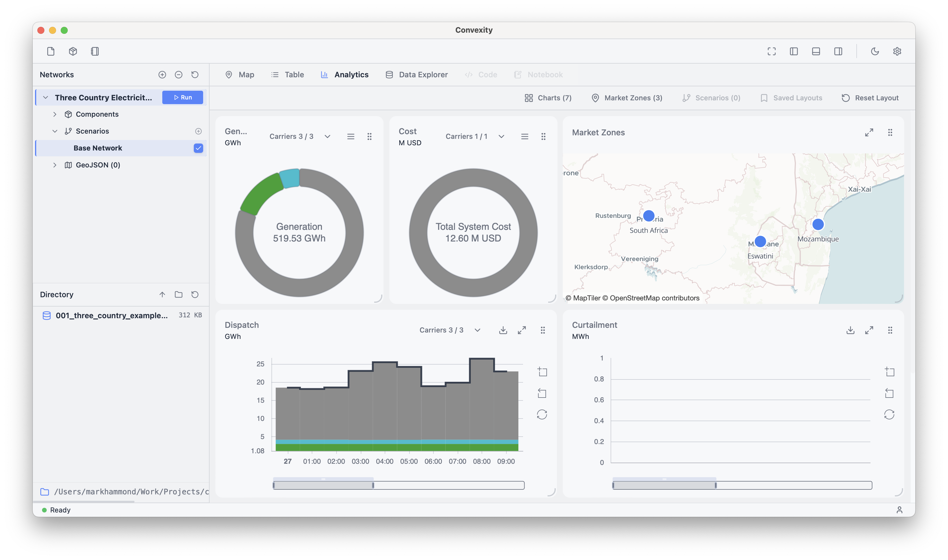Open the components package icon in the top toolbar
This screenshot has height=560, width=948.
[x=72, y=51]
